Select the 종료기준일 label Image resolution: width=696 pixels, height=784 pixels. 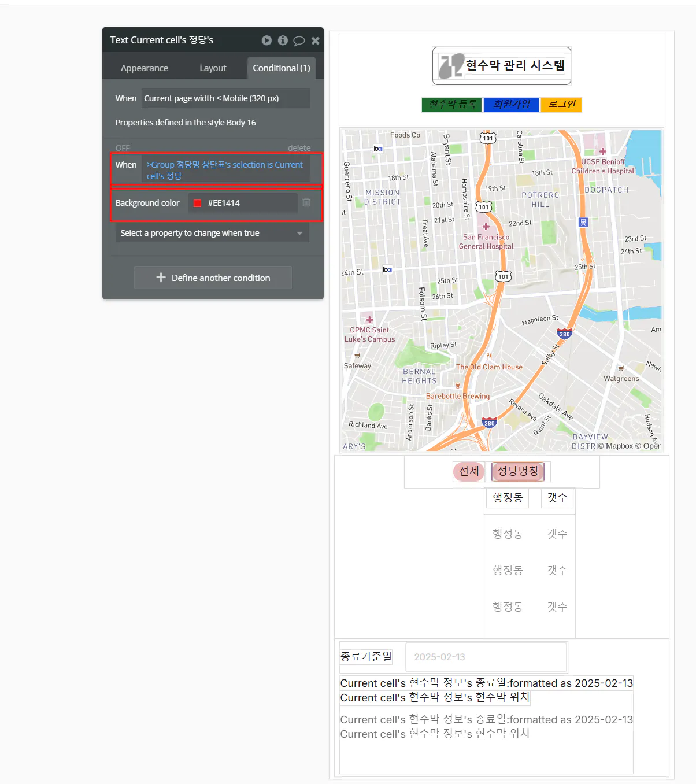(x=366, y=657)
